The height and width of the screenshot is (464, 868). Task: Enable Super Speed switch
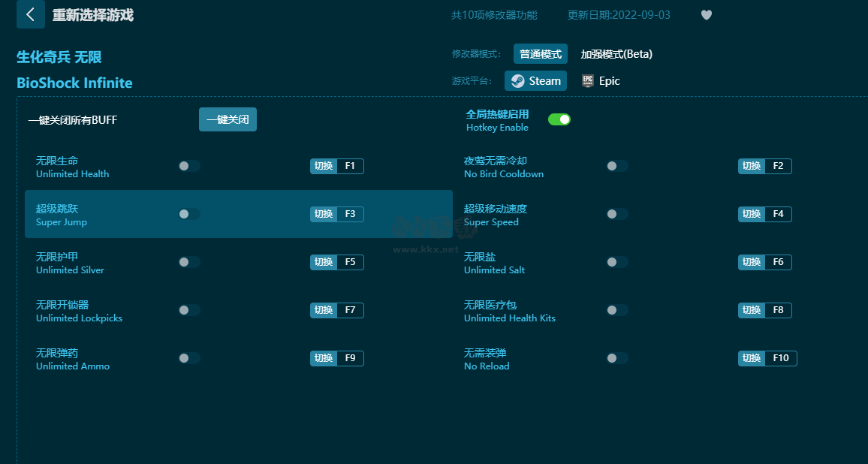616,214
